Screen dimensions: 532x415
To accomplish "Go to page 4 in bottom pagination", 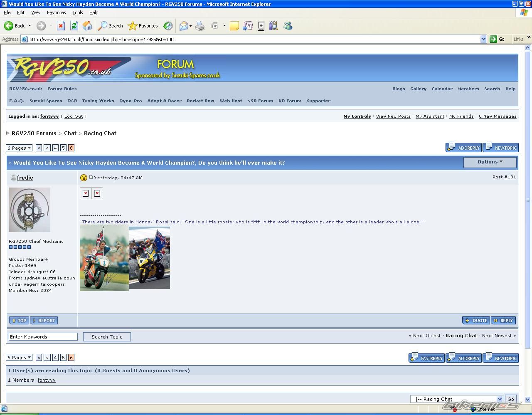I will [55, 358].
